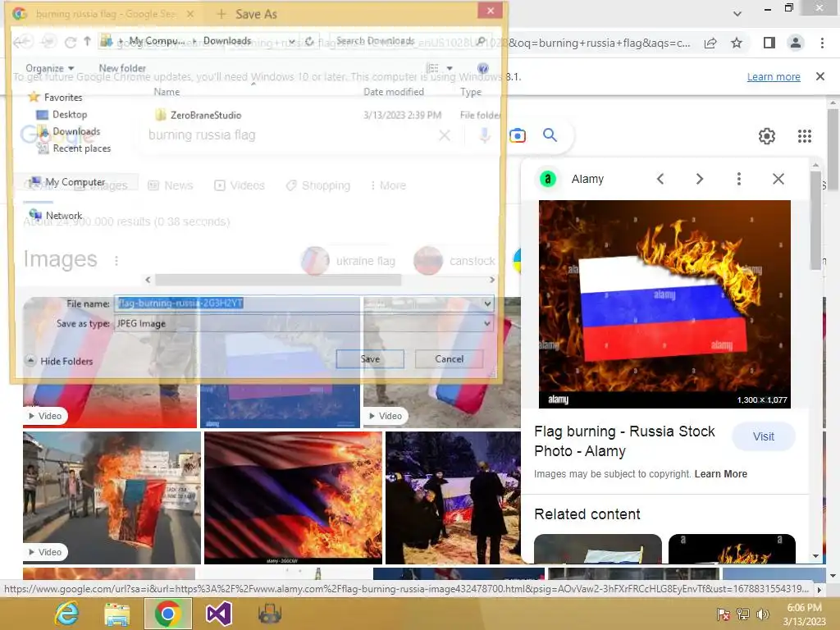Sort files by Name column header

(x=167, y=92)
